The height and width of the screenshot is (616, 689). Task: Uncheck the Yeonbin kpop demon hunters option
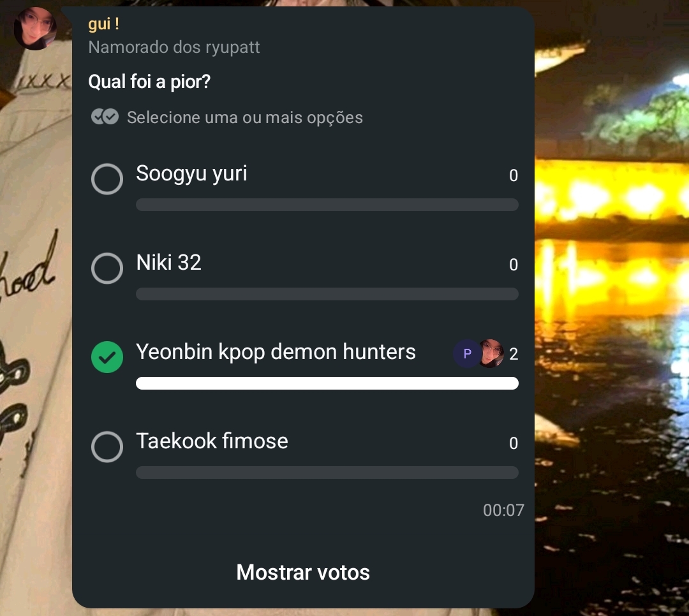pos(107,357)
